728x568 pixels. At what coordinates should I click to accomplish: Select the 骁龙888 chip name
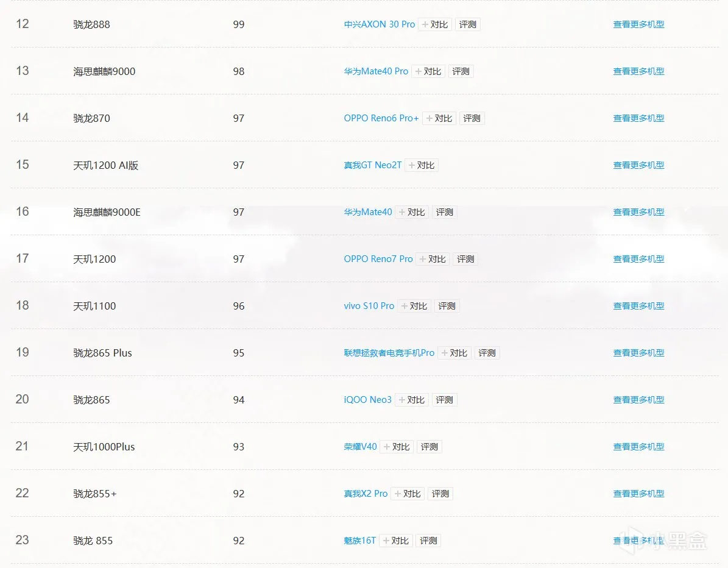click(x=91, y=24)
